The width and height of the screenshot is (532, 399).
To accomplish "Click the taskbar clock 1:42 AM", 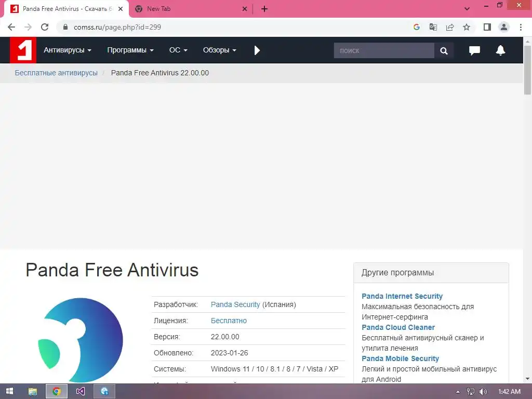I will click(x=509, y=392).
